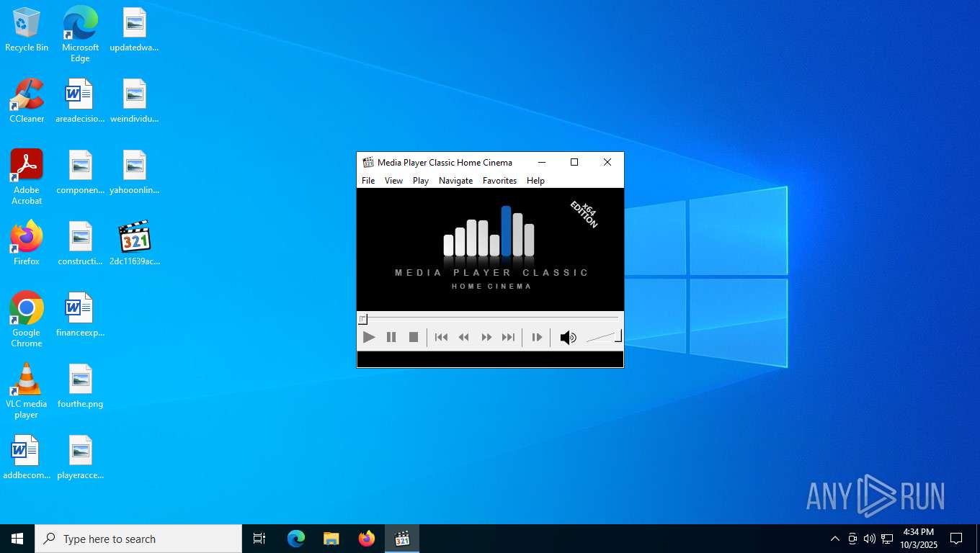Select the CCleaner desktop shortcut
This screenshot has height=553, width=980.
(x=27, y=101)
